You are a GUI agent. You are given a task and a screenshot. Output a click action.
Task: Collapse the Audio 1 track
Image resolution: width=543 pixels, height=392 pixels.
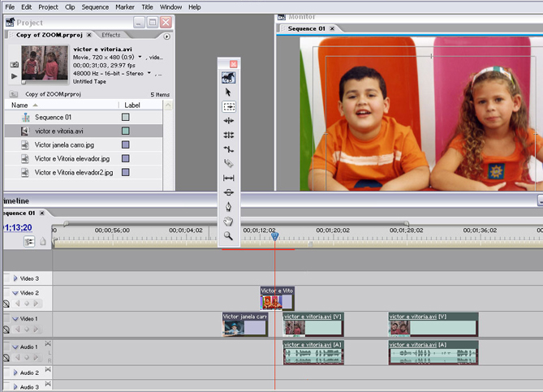(15, 347)
